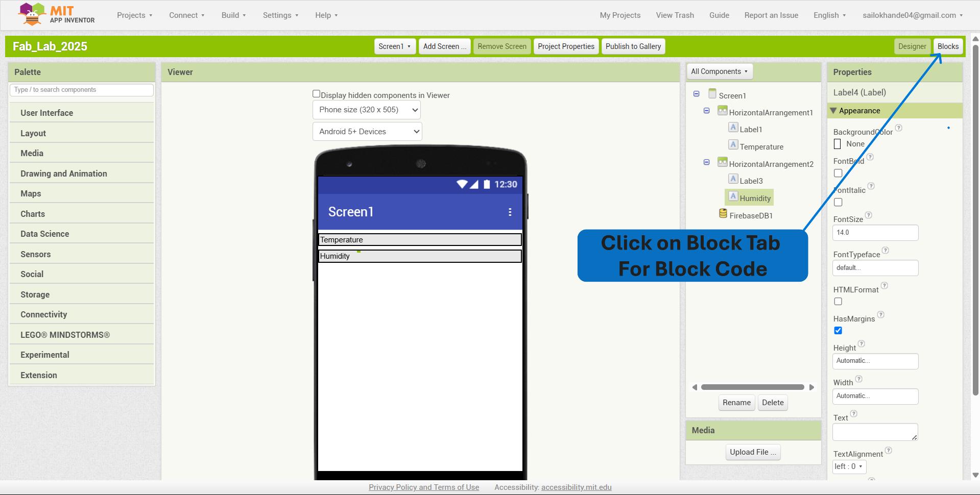980x495 pixels.
Task: Click the Label3 component icon
Action: pos(733,179)
